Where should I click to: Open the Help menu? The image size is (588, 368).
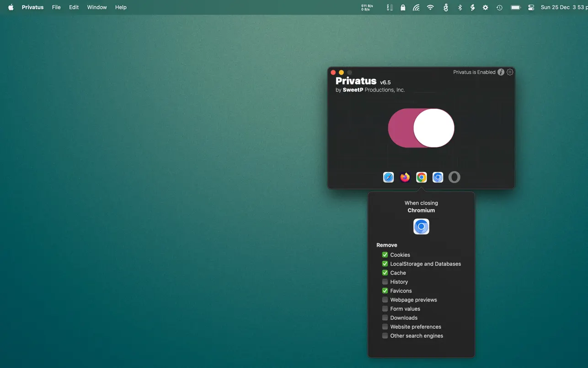121,7
